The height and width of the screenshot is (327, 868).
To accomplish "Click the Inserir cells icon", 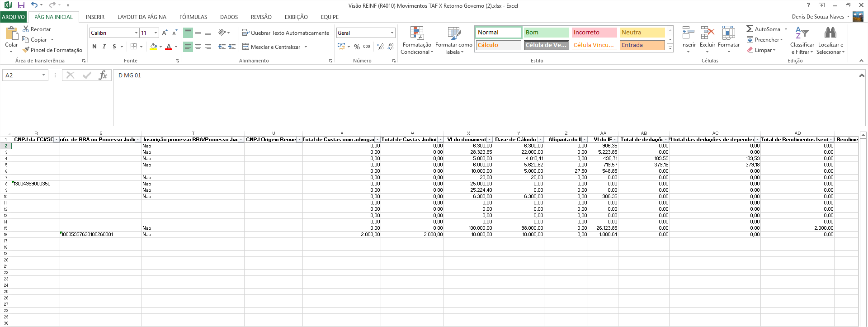I will click(688, 33).
